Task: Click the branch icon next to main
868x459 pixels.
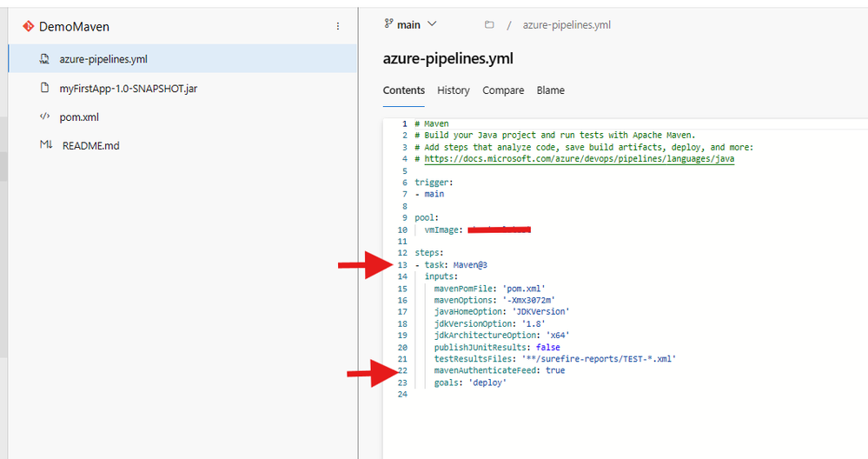Action: point(388,23)
